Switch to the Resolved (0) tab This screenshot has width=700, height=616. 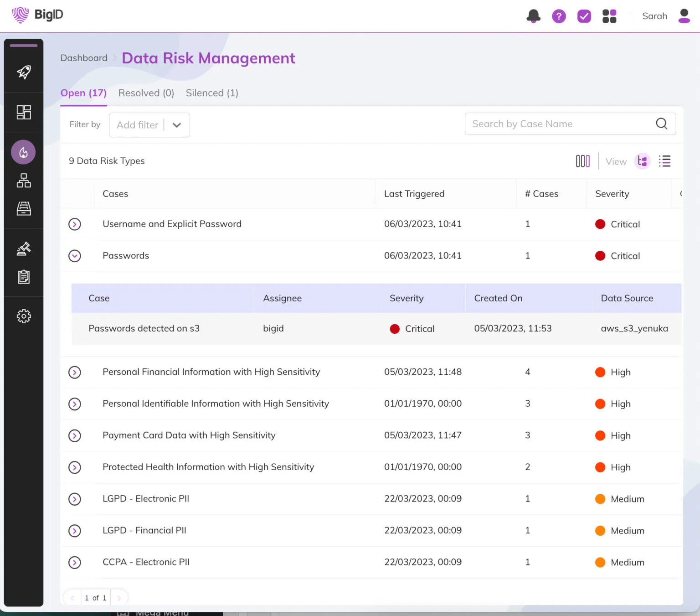pyautogui.click(x=146, y=93)
